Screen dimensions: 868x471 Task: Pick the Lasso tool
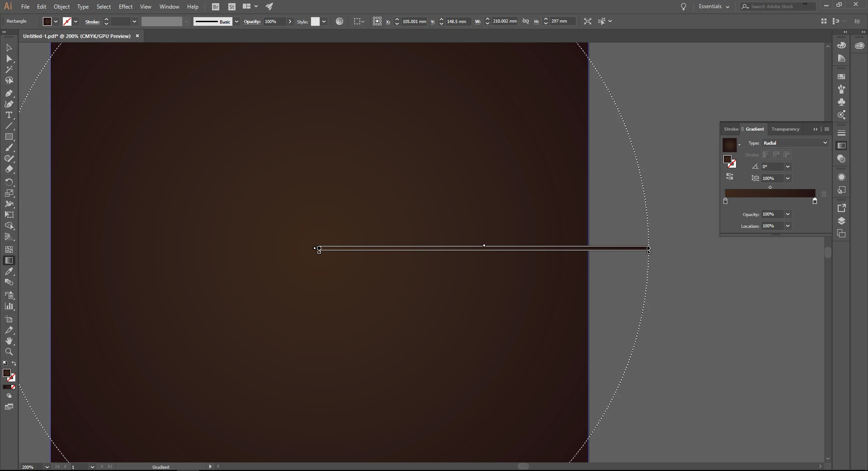pyautogui.click(x=9, y=80)
